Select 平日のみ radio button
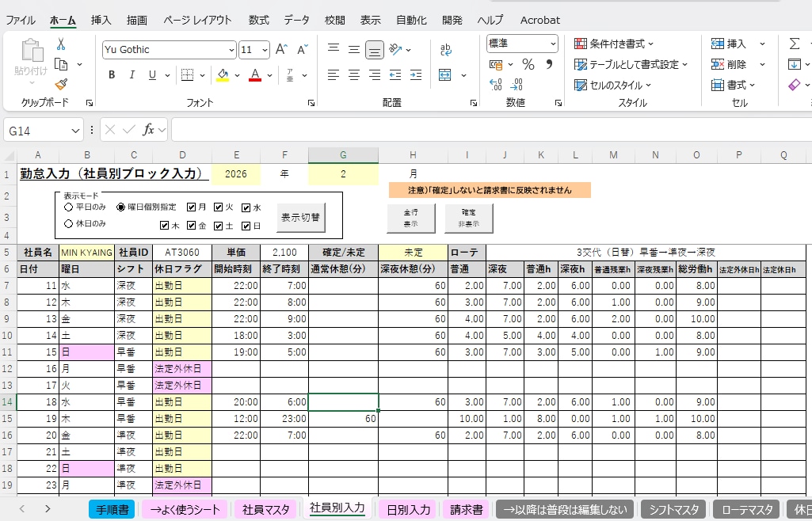This screenshot has height=521, width=812. click(68, 207)
